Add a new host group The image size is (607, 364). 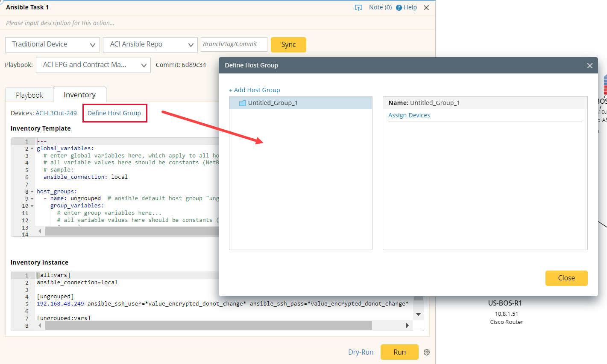[254, 90]
